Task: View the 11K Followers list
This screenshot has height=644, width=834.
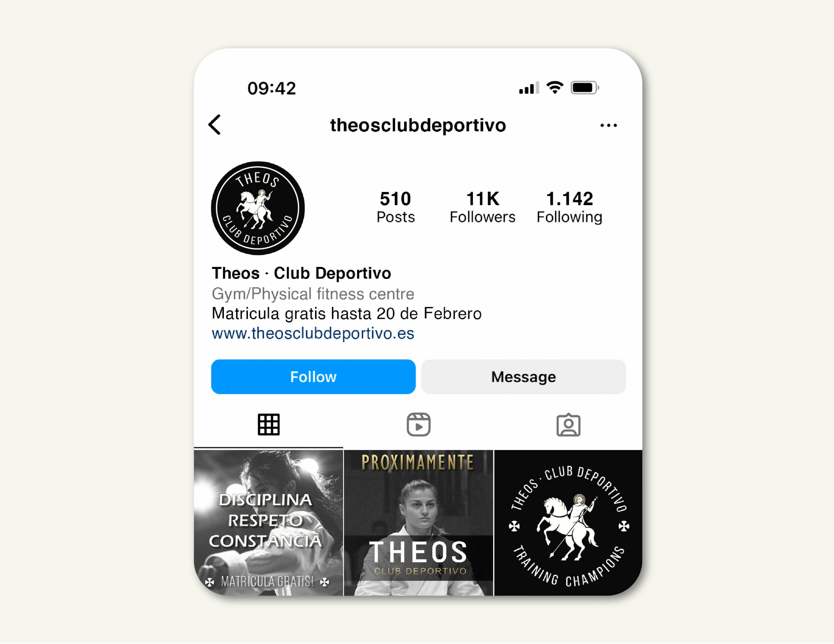Action: [x=483, y=207]
